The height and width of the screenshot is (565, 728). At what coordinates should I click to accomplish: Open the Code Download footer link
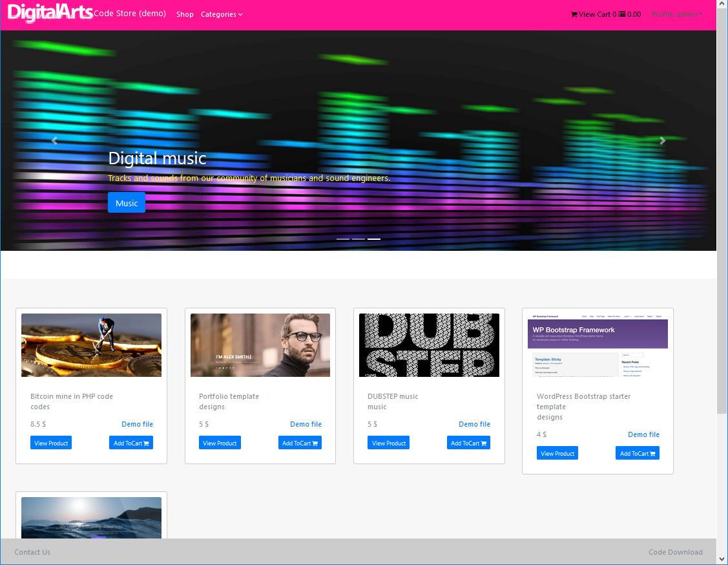(675, 552)
